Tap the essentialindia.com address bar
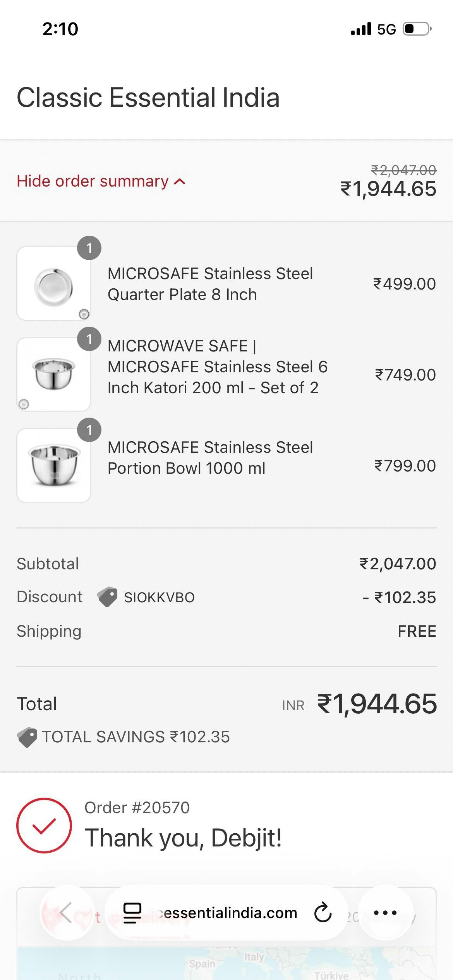Image resolution: width=453 pixels, height=980 pixels. coord(228,913)
